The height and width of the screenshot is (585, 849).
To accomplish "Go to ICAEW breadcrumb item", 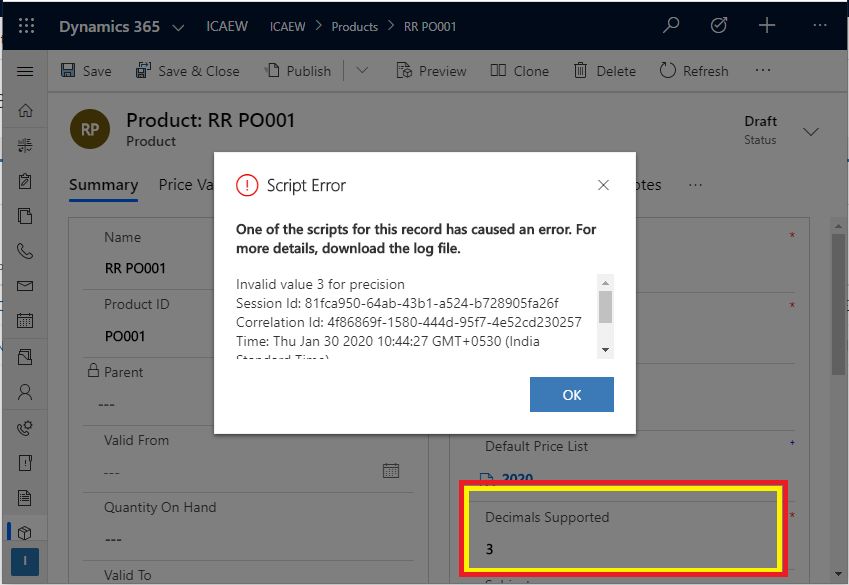I will (x=288, y=26).
